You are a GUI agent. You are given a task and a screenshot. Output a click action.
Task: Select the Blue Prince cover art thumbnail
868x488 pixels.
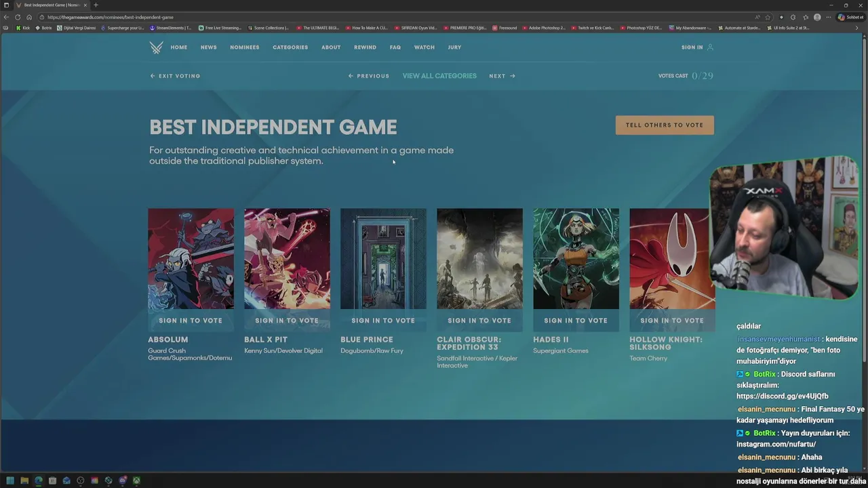click(383, 259)
